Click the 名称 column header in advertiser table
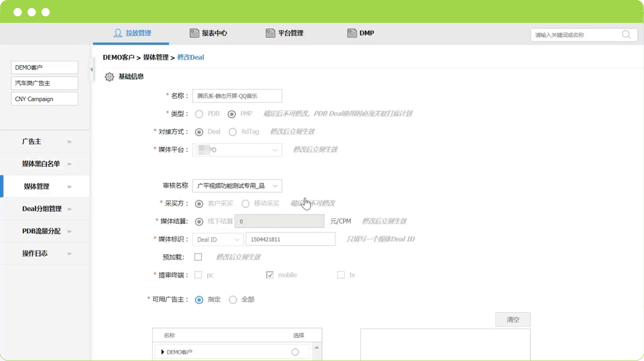This screenshot has height=361, width=644. click(x=169, y=335)
